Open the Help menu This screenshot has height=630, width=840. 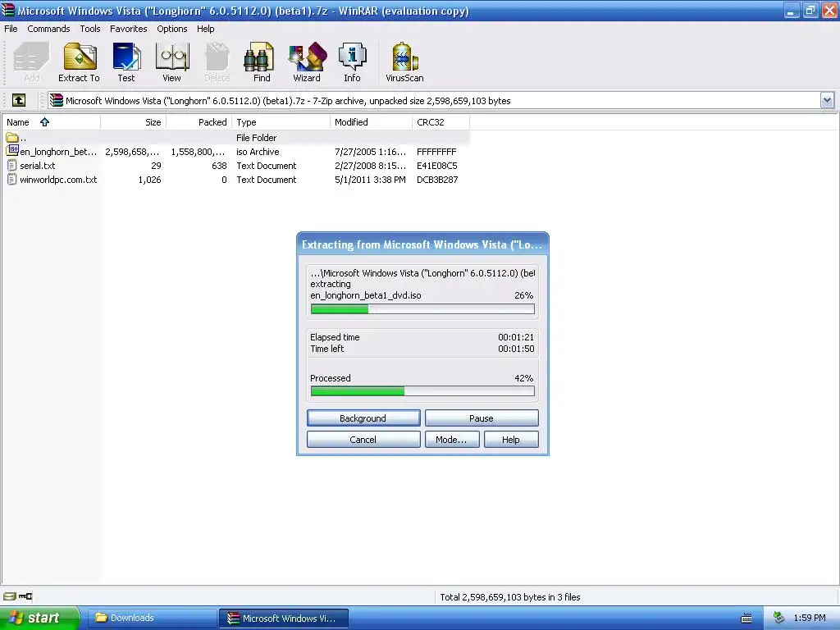(x=206, y=29)
